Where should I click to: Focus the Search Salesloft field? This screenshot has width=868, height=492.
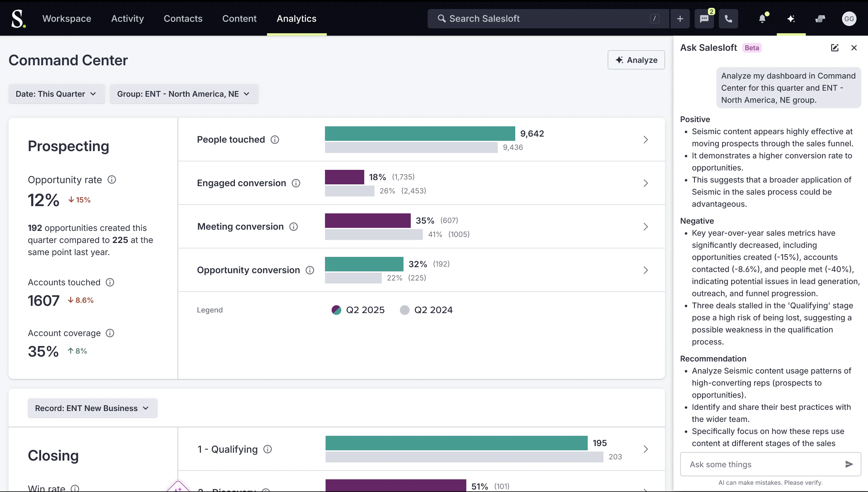548,18
